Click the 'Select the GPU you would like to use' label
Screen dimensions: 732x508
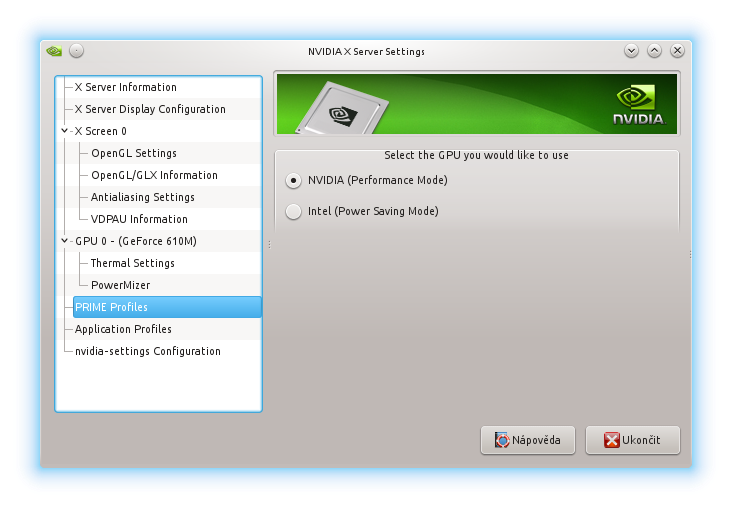476,155
